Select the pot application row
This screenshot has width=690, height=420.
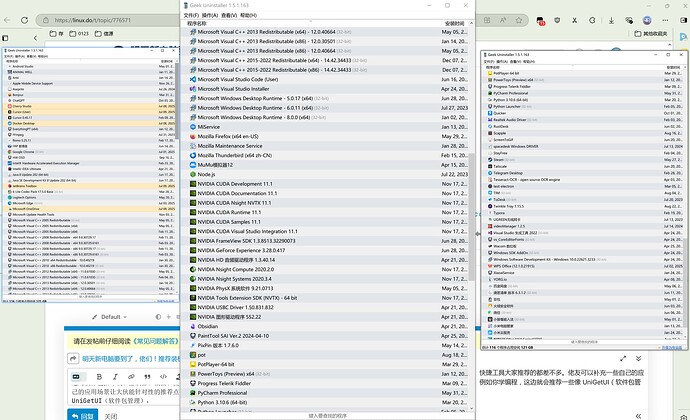325,355
